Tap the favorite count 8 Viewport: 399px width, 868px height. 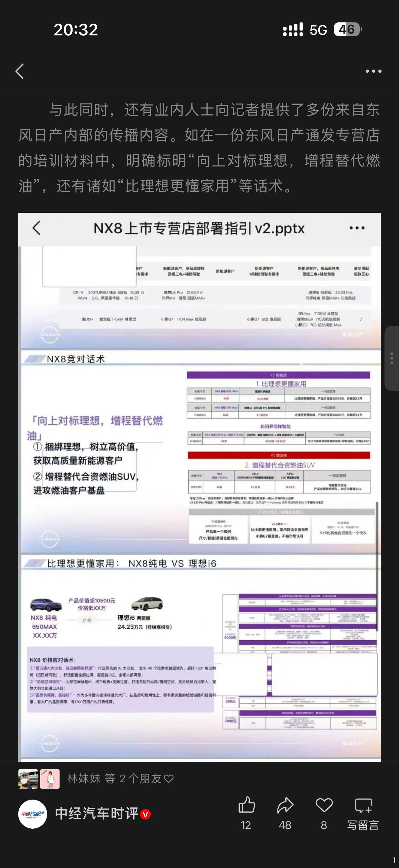[324, 825]
